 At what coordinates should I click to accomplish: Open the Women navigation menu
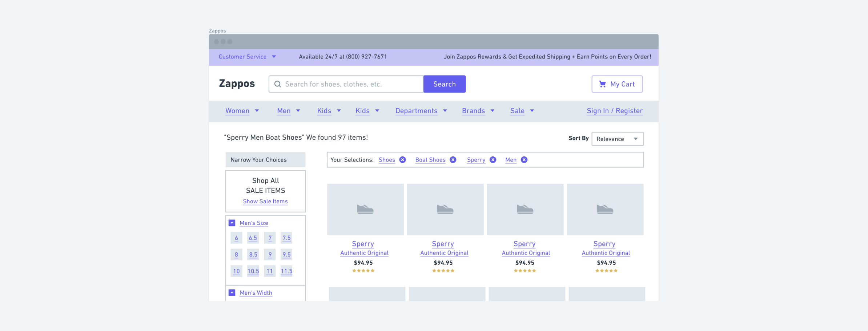[x=242, y=111]
